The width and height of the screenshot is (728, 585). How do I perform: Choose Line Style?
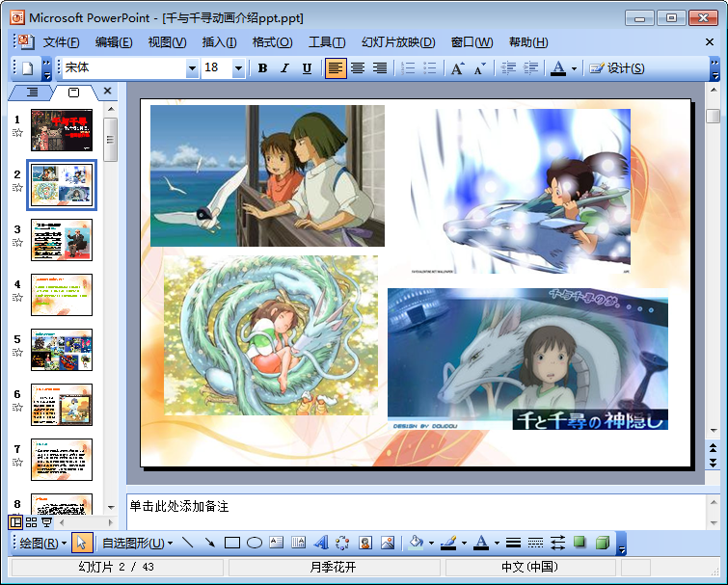(513, 543)
